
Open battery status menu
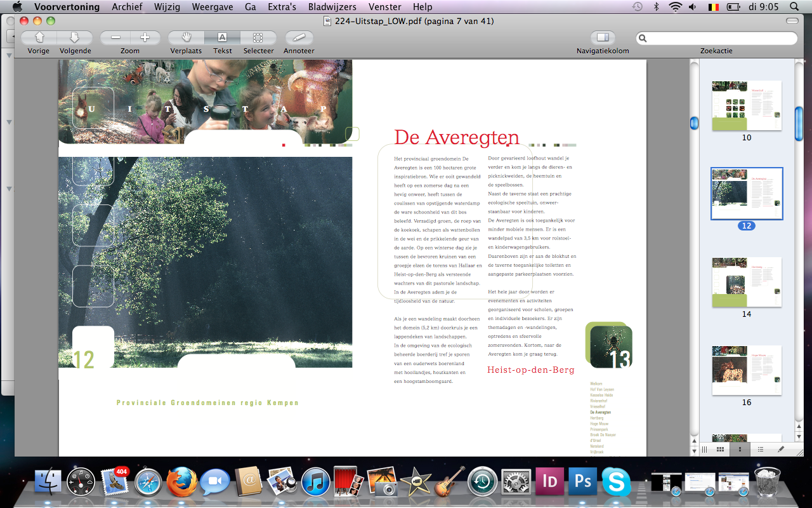(x=734, y=7)
